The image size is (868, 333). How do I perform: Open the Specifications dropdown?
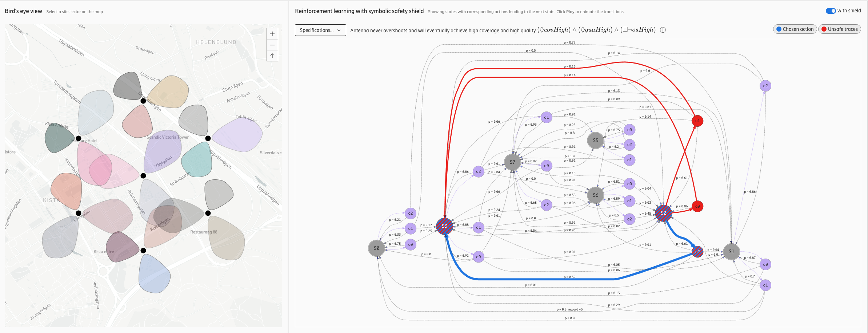point(320,30)
